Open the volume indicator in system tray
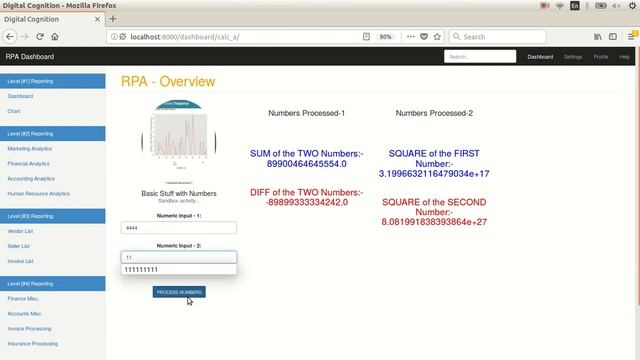The width and height of the screenshot is (640, 360). coord(616,6)
